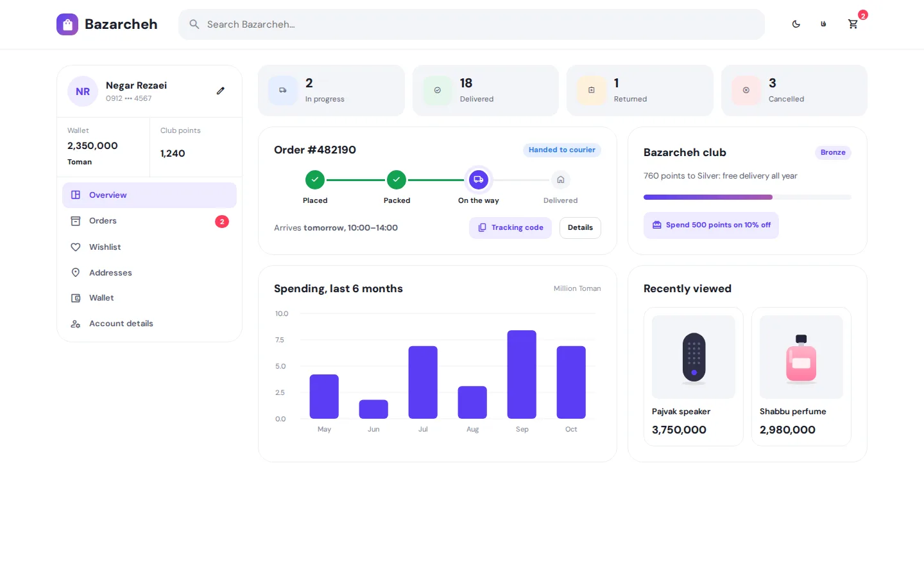Copy the Tracking code

coord(510,228)
